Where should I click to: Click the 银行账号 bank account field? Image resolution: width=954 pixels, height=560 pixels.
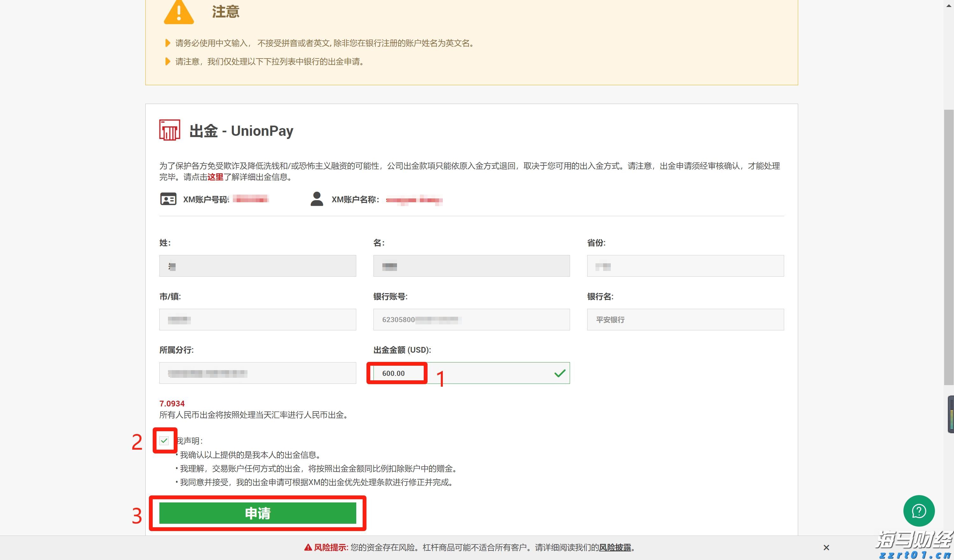pyautogui.click(x=471, y=319)
